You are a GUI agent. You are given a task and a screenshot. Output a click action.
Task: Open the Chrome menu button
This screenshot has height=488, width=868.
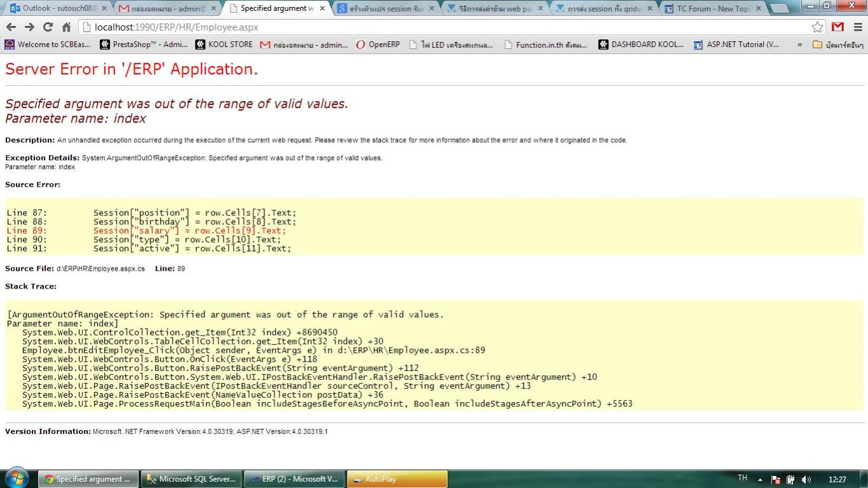pos(857,27)
